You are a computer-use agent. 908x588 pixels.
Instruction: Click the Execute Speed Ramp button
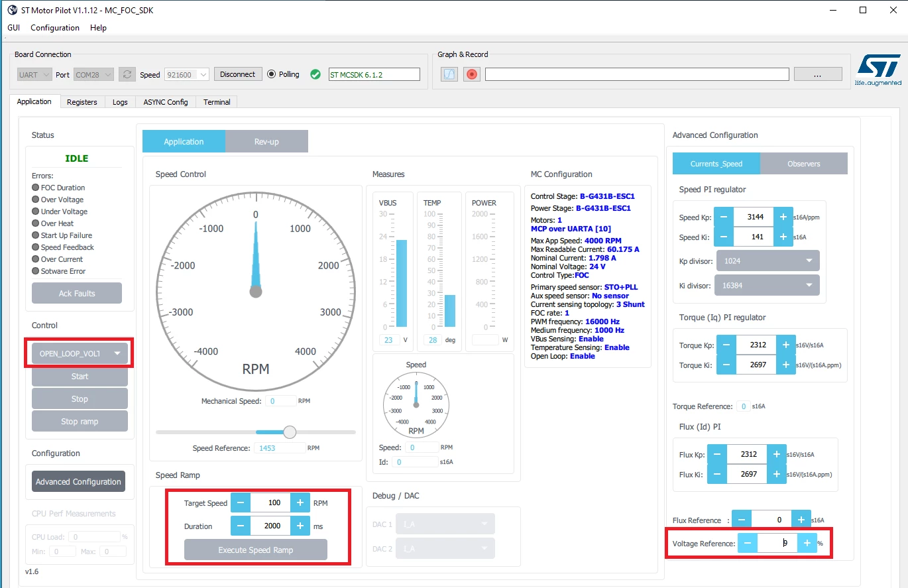[x=256, y=550]
